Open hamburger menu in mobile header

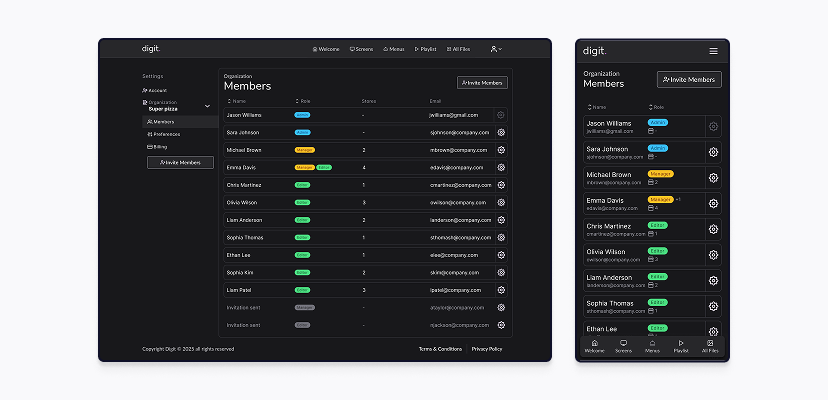click(x=713, y=51)
